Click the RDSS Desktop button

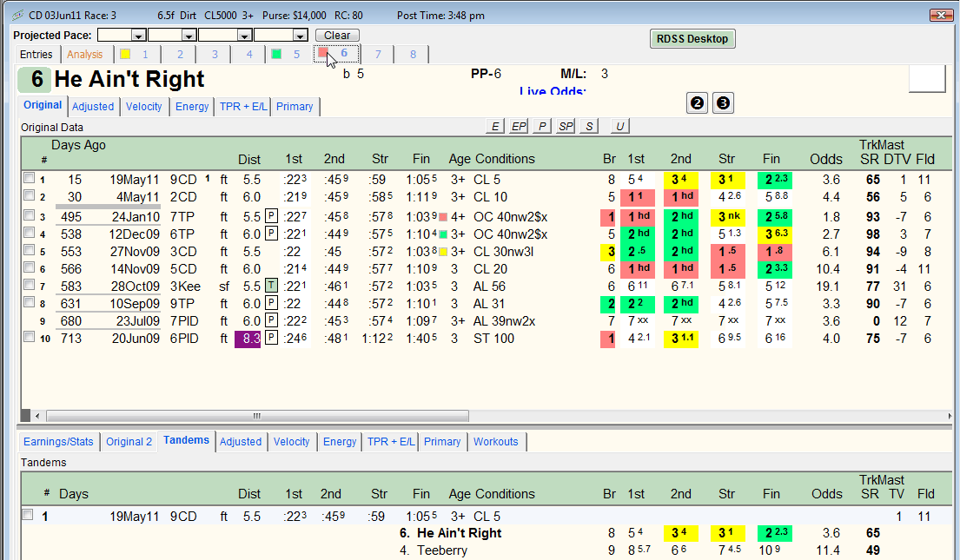coord(692,38)
